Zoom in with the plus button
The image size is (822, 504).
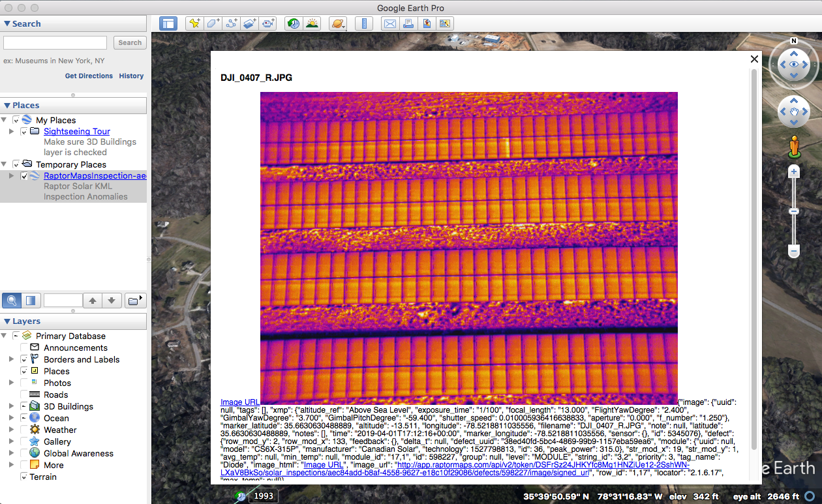794,172
